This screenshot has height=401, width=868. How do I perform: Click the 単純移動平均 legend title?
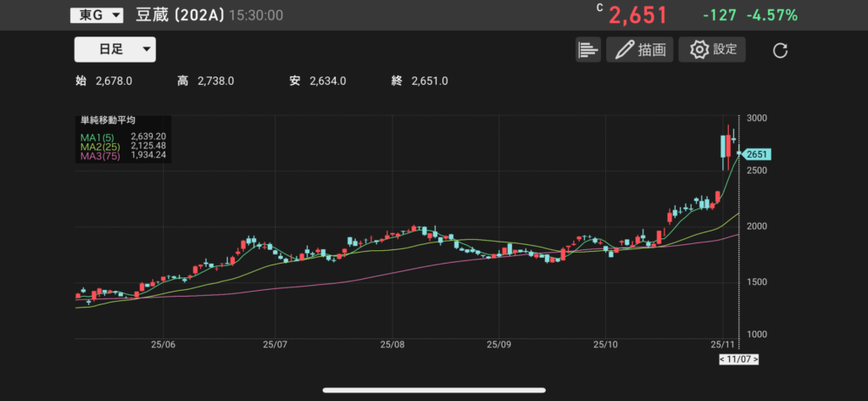[x=108, y=120]
